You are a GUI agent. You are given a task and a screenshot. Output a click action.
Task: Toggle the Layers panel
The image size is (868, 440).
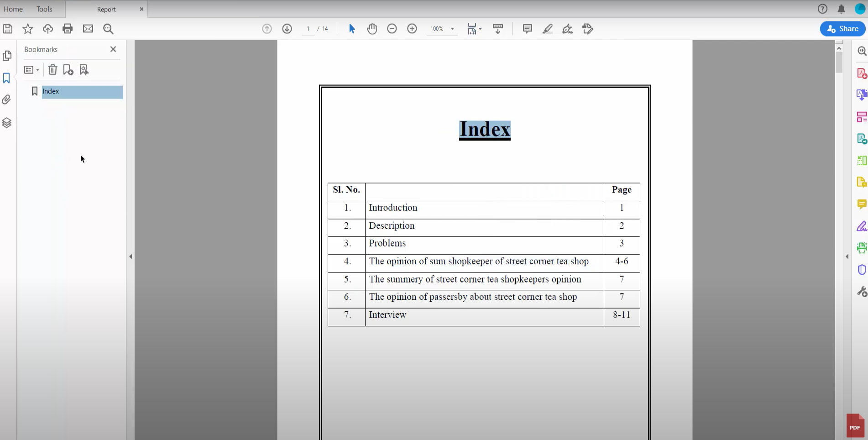(x=7, y=122)
